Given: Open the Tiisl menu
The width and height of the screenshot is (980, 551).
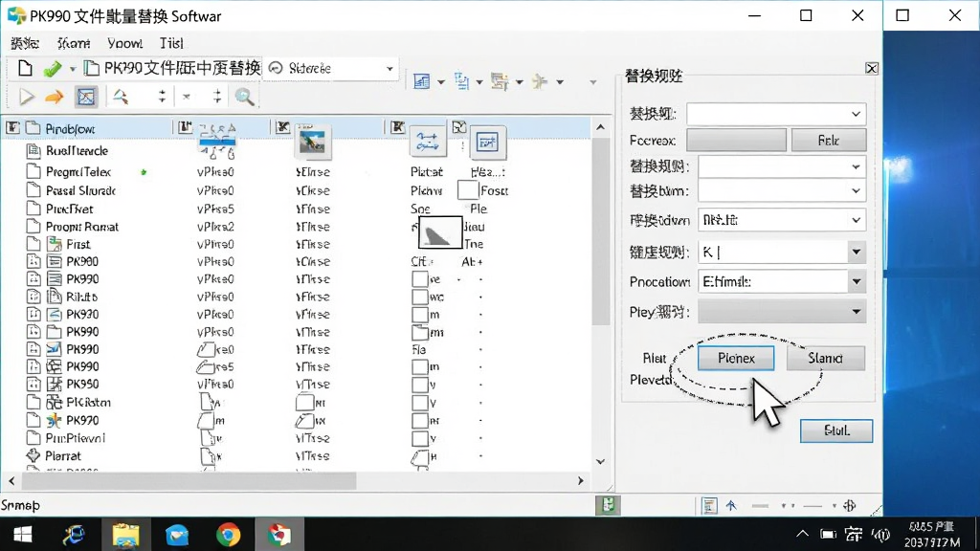Looking at the screenshot, I should pyautogui.click(x=171, y=43).
